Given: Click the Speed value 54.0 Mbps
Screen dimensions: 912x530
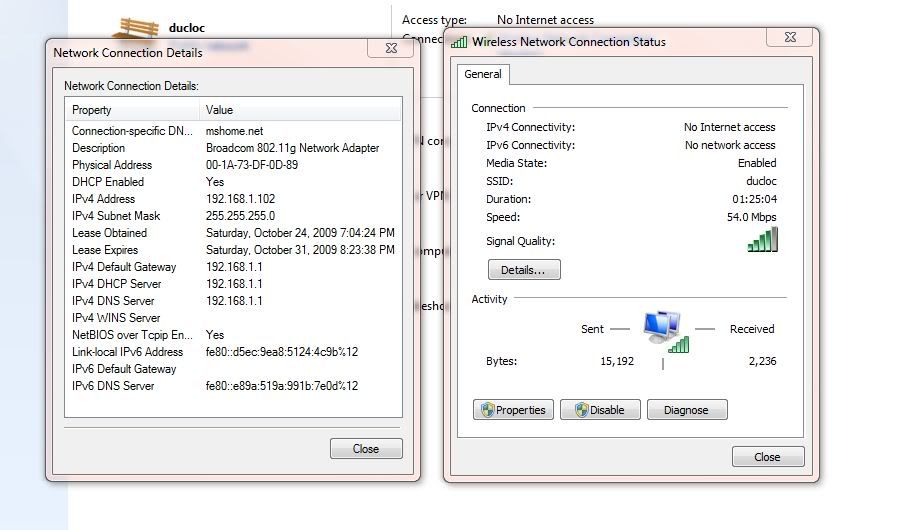Looking at the screenshot, I should pyautogui.click(x=751, y=217).
